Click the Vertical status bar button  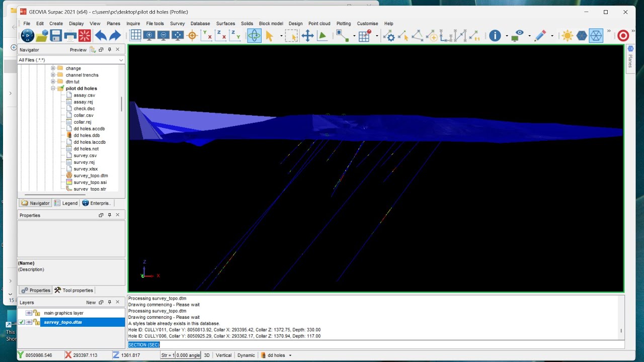pyautogui.click(x=223, y=355)
